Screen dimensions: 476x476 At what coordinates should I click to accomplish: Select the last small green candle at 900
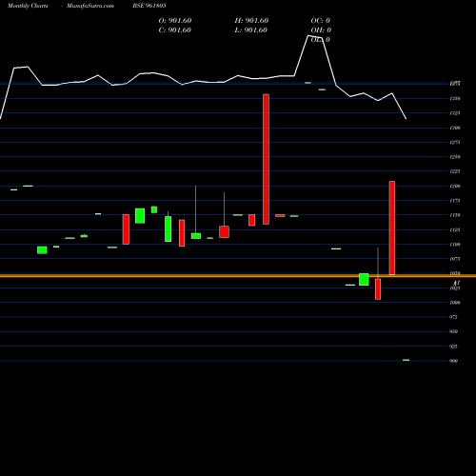pos(406,360)
